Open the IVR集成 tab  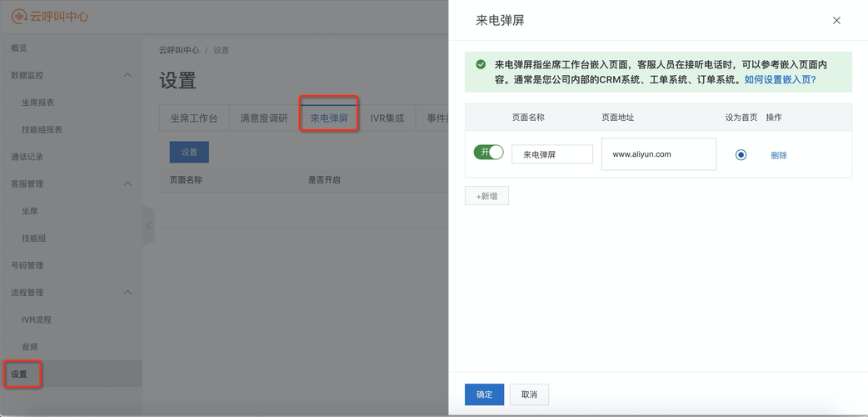tap(387, 118)
